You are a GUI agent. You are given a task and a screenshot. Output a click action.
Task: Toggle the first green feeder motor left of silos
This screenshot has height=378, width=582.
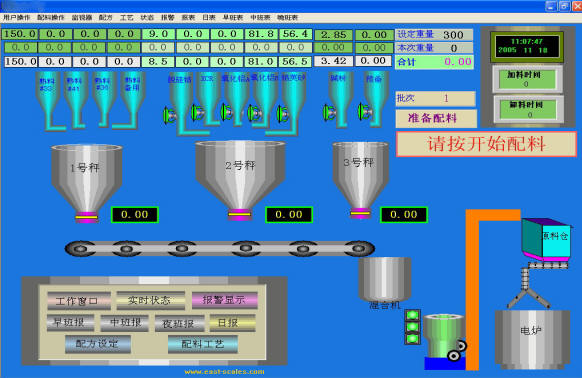[x=169, y=115]
